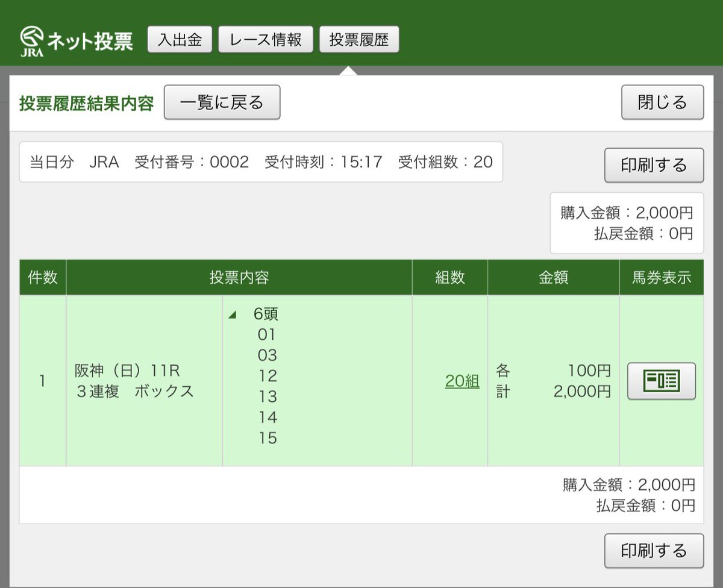Click the 組数 column header
This screenshot has width=723, height=588.
(x=450, y=278)
